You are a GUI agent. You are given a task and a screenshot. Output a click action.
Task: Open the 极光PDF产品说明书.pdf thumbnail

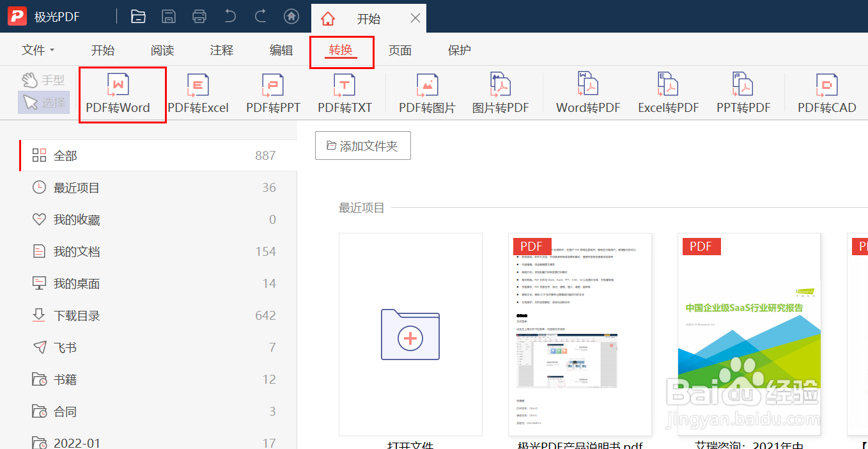coord(580,334)
